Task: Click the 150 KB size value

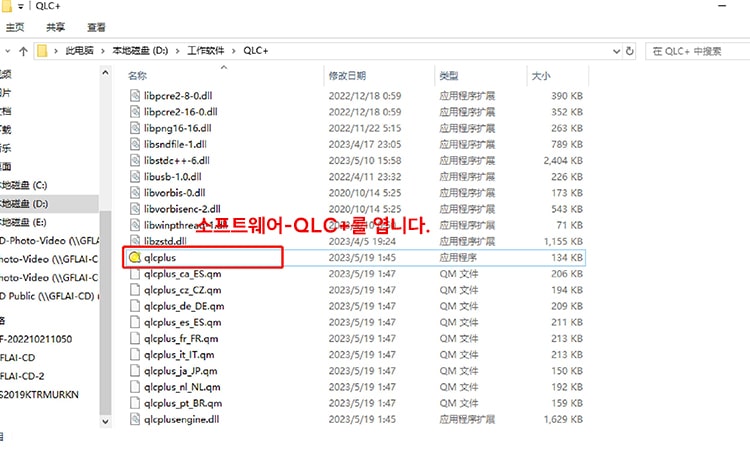Action: [567, 371]
